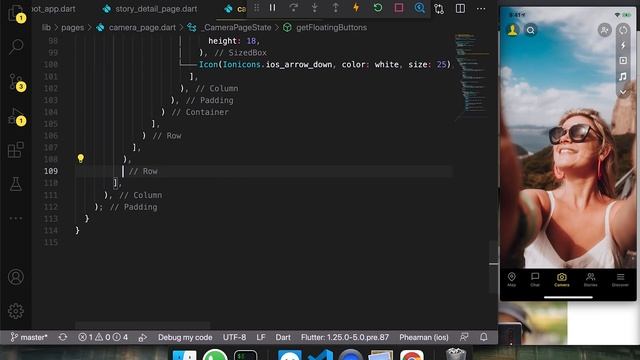The width and height of the screenshot is (640, 360).
Task: Step out in debug toolbar
Action: 336,8
